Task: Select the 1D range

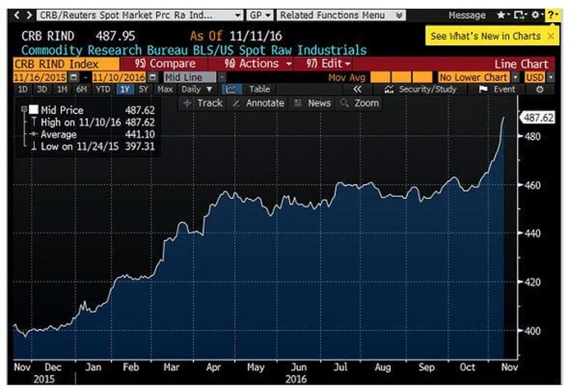Action: (x=23, y=89)
